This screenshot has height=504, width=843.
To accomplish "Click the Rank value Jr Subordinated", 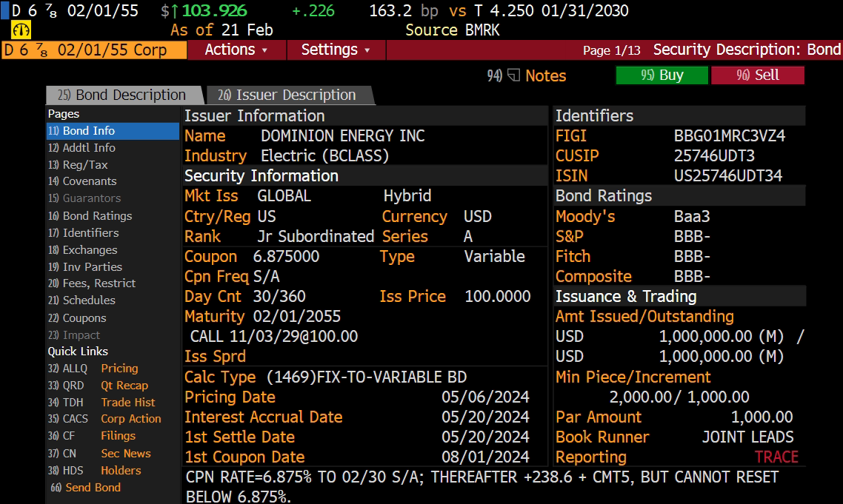I will [x=316, y=236].
